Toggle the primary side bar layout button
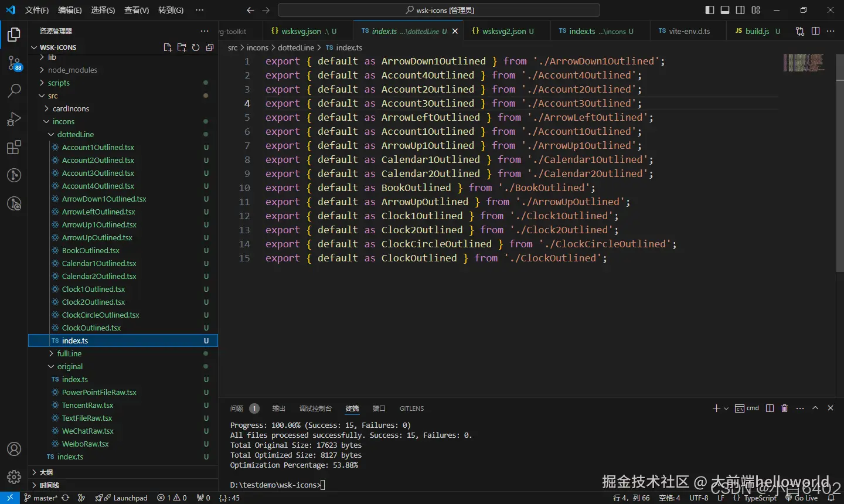 pyautogui.click(x=710, y=10)
